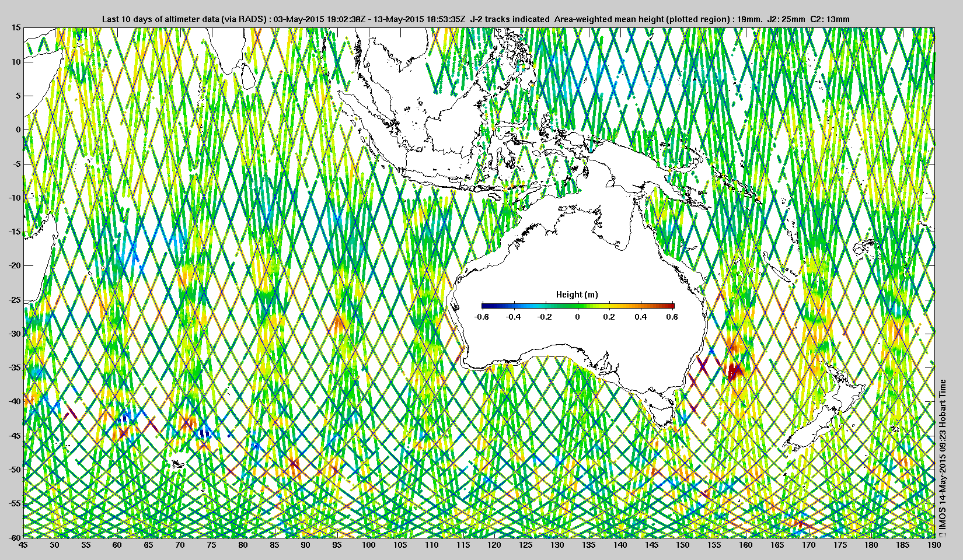This screenshot has width=963, height=560.
Task: Click the '-0.2' colorbar tick label
Action: (545, 317)
